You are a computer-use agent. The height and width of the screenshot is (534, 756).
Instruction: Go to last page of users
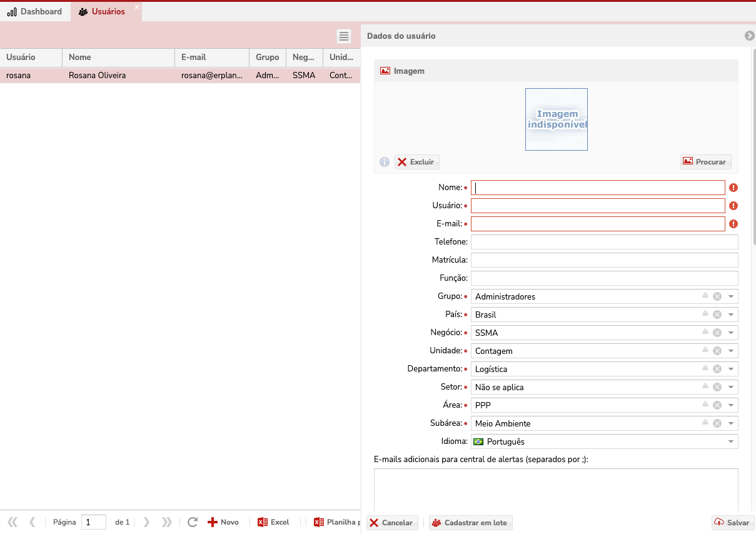pos(166,522)
